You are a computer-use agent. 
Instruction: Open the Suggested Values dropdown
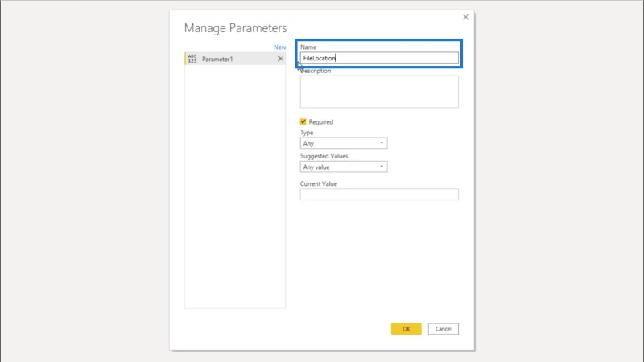coord(344,167)
